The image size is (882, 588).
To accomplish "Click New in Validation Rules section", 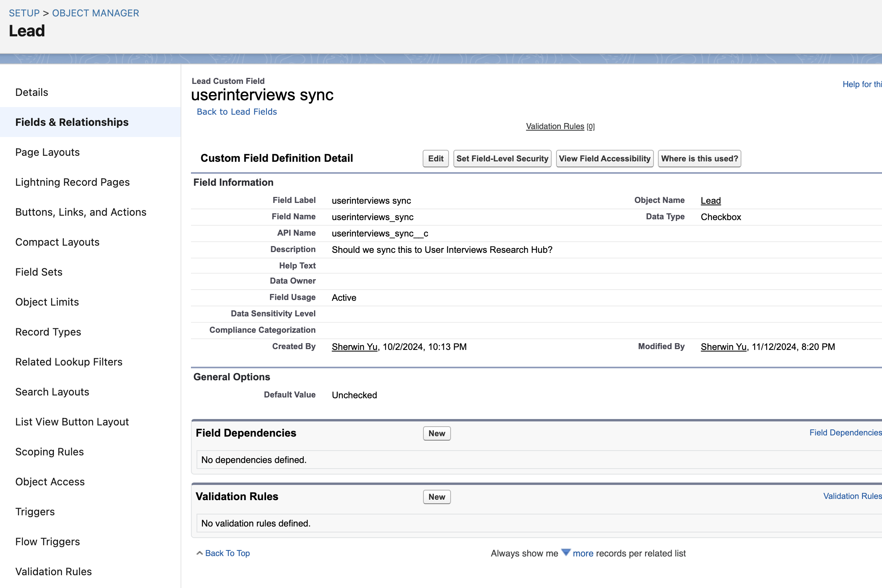I will coord(437,497).
